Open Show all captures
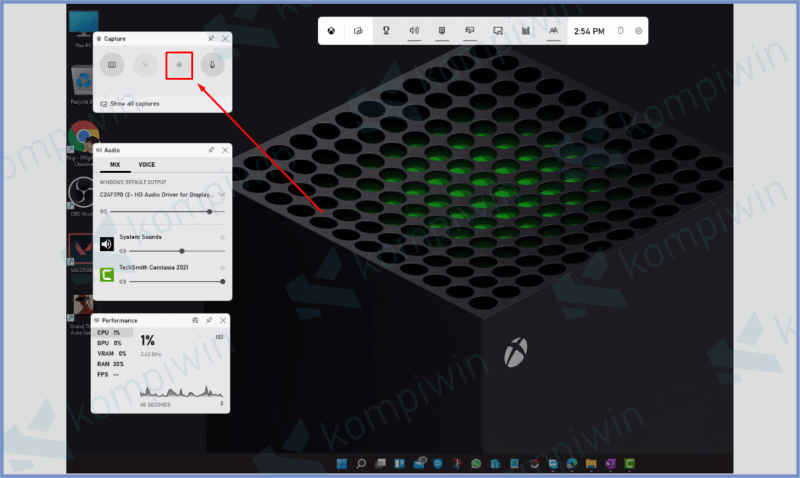 130,104
